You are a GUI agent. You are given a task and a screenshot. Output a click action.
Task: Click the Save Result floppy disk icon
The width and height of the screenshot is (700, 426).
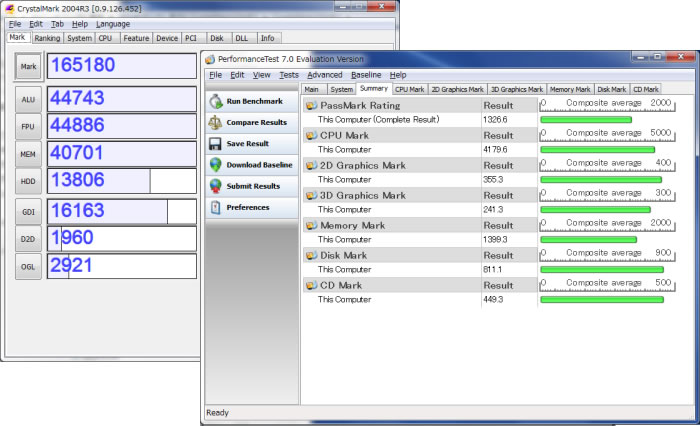point(215,143)
